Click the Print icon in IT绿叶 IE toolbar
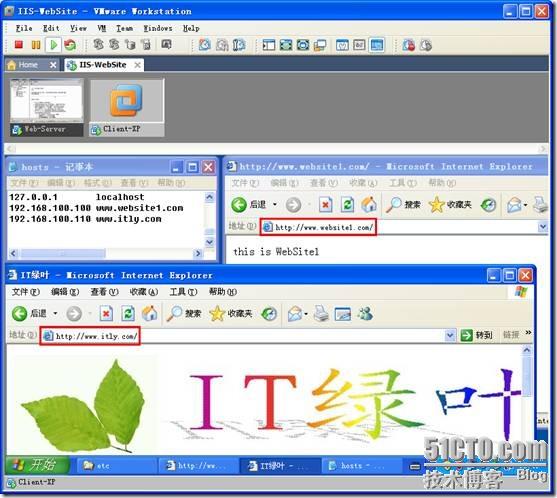The image size is (557, 498). click(x=321, y=314)
